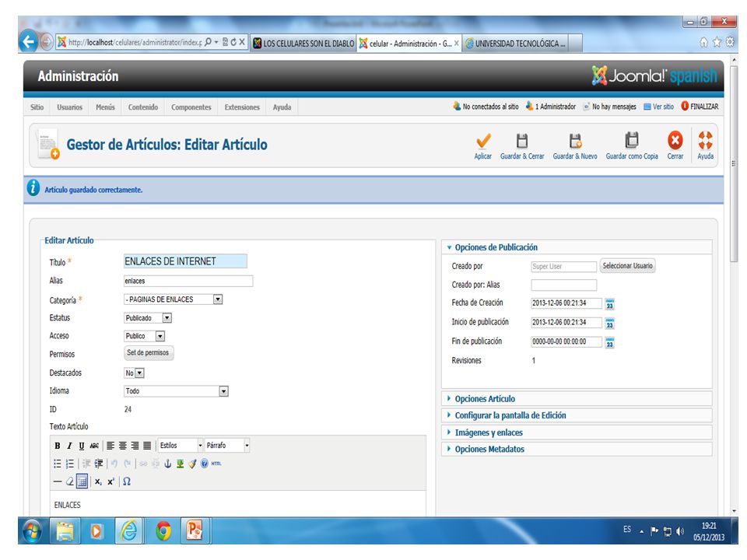Toggle italic formatting in the editor
Image resolution: width=747 pixels, height=560 pixels.
[x=69, y=446]
